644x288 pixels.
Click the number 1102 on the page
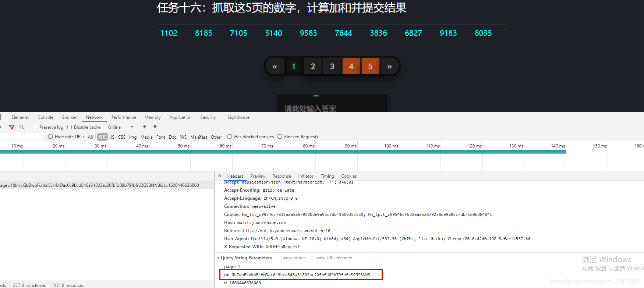(169, 33)
